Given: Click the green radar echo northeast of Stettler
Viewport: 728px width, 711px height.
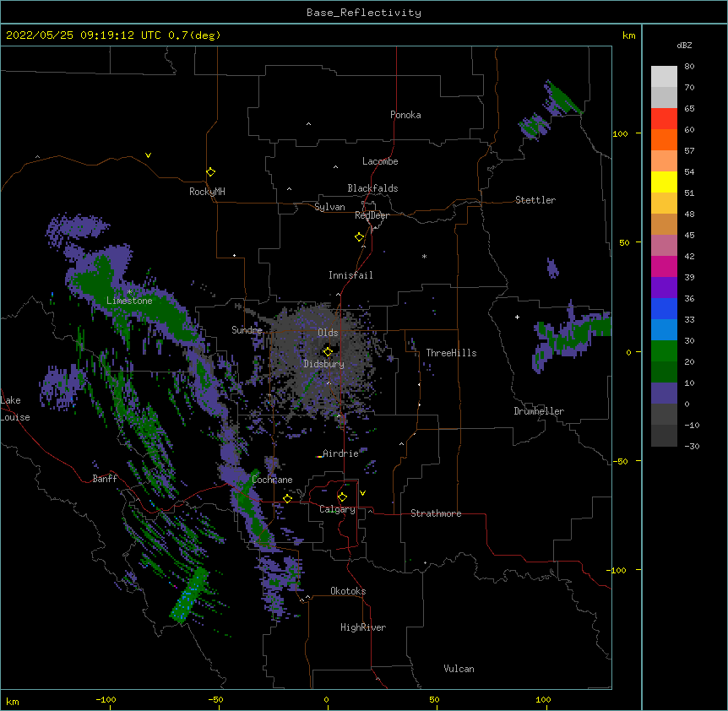Looking at the screenshot, I should [564, 99].
